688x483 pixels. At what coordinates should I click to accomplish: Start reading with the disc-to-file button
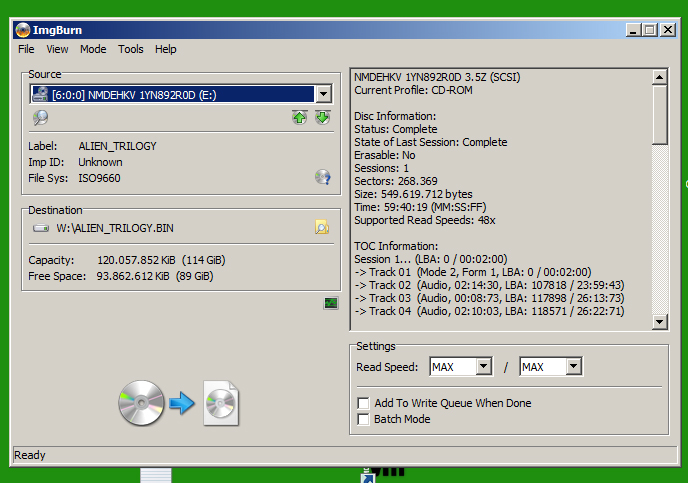pyautogui.click(x=179, y=403)
